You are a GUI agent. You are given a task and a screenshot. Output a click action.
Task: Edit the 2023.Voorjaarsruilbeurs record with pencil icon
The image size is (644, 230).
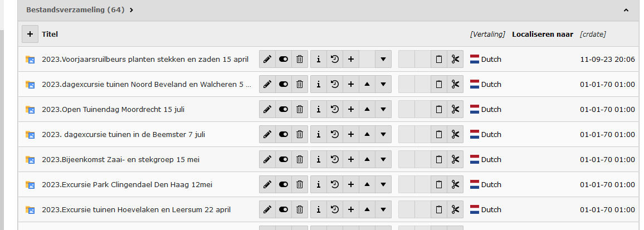coord(267,59)
